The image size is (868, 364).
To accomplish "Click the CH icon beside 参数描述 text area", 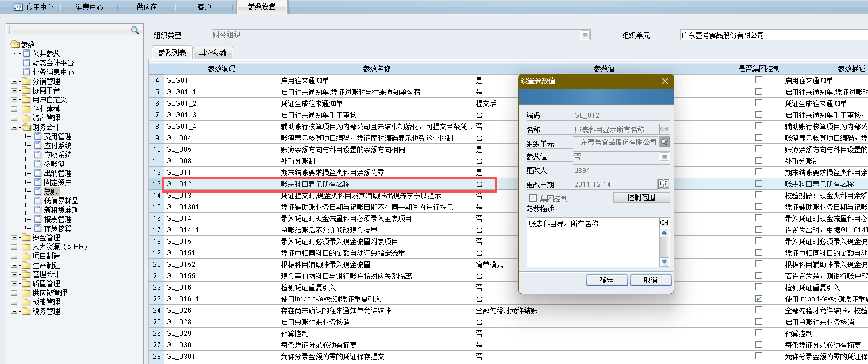I will click(x=665, y=223).
